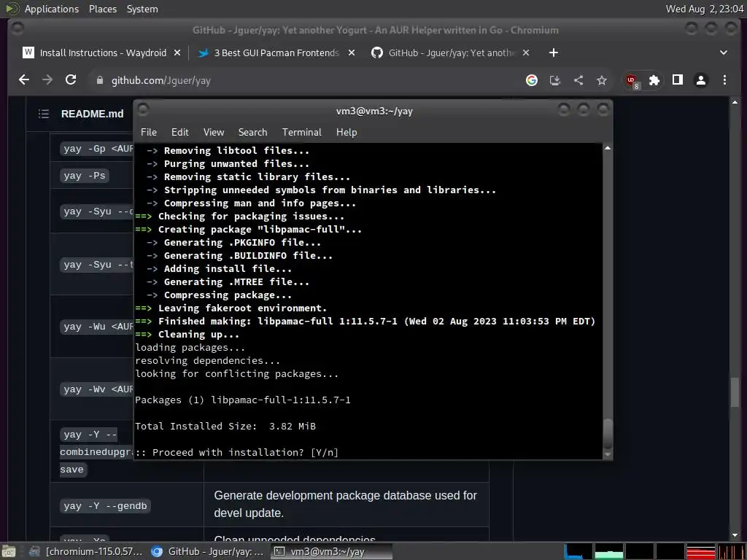Click the Proceed with installation prompt line

coord(237,452)
